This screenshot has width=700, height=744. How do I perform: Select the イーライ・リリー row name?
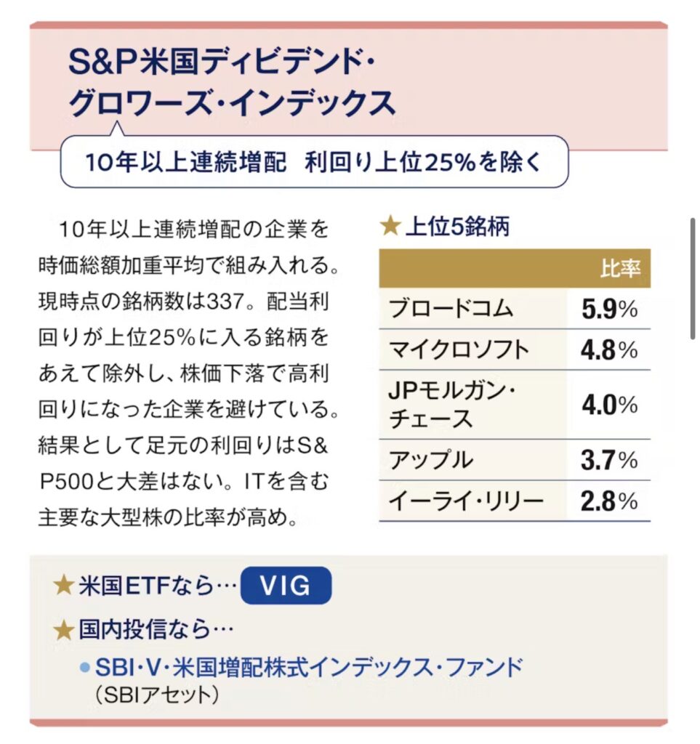[x=466, y=501]
